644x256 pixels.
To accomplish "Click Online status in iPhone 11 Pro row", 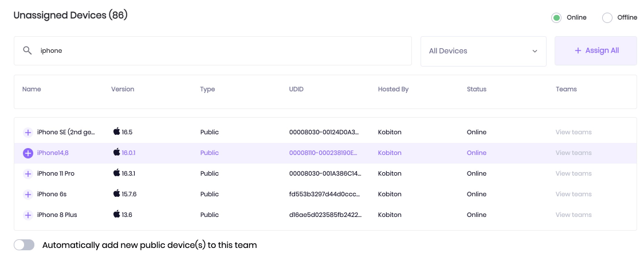I will pyautogui.click(x=477, y=173).
